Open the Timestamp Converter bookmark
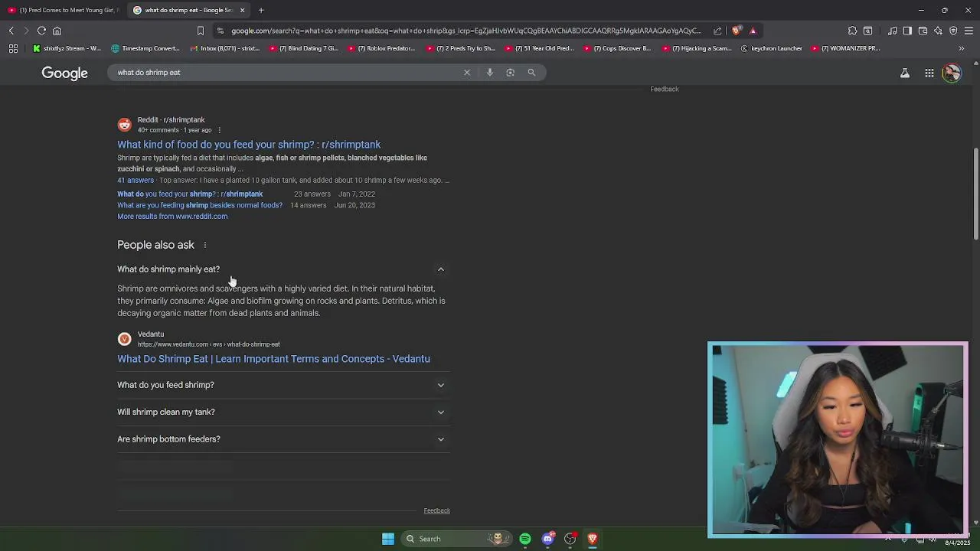The width and height of the screenshot is (980, 551). (x=145, y=48)
